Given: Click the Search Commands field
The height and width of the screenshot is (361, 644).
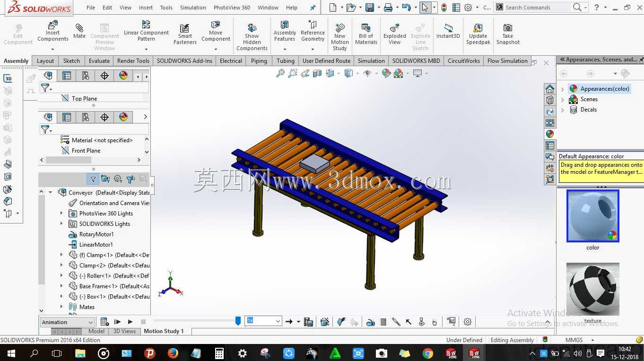Looking at the screenshot, I should click(x=537, y=8).
